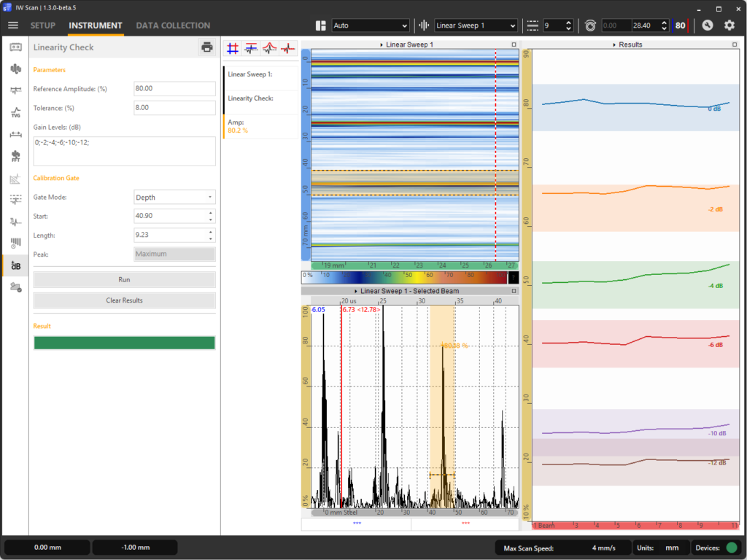Click the amplitude color palette bar
The image size is (747, 560).
tap(404, 276)
